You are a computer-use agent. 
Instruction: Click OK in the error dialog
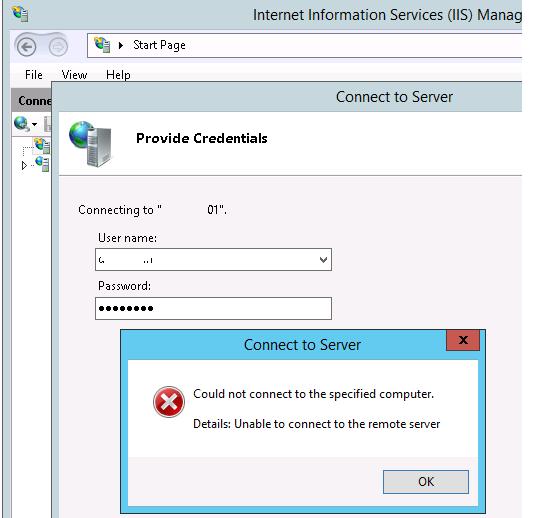[426, 482]
